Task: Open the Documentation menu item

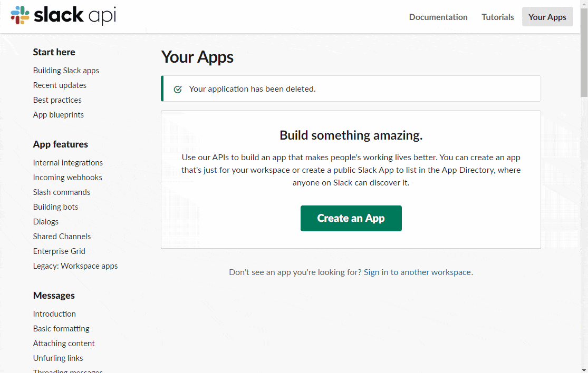Action: 438,17
